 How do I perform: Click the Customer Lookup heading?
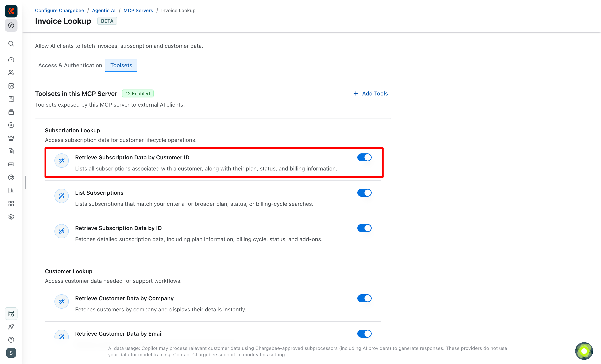point(69,271)
